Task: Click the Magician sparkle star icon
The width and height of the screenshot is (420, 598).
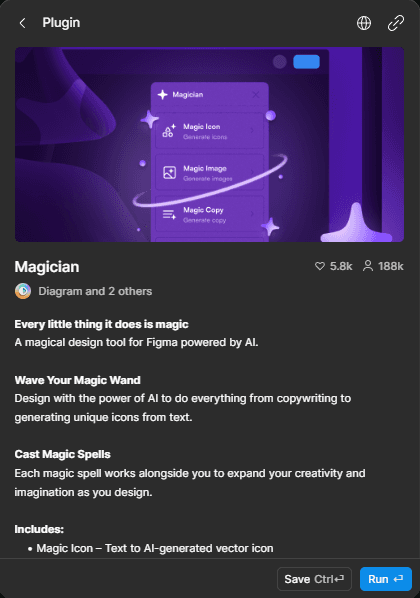Action: click(163, 94)
